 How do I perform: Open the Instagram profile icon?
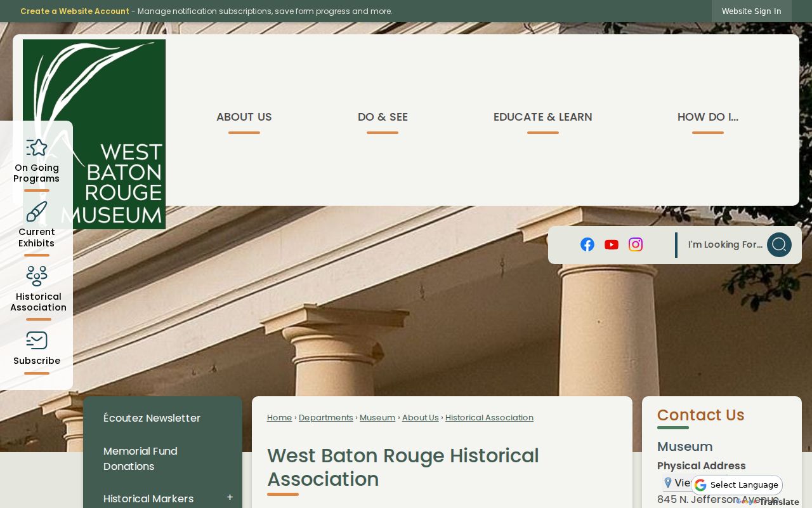[x=636, y=244]
